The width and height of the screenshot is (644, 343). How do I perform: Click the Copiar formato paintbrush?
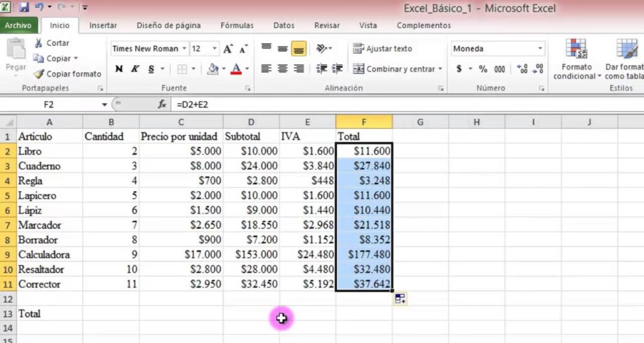[x=39, y=73]
